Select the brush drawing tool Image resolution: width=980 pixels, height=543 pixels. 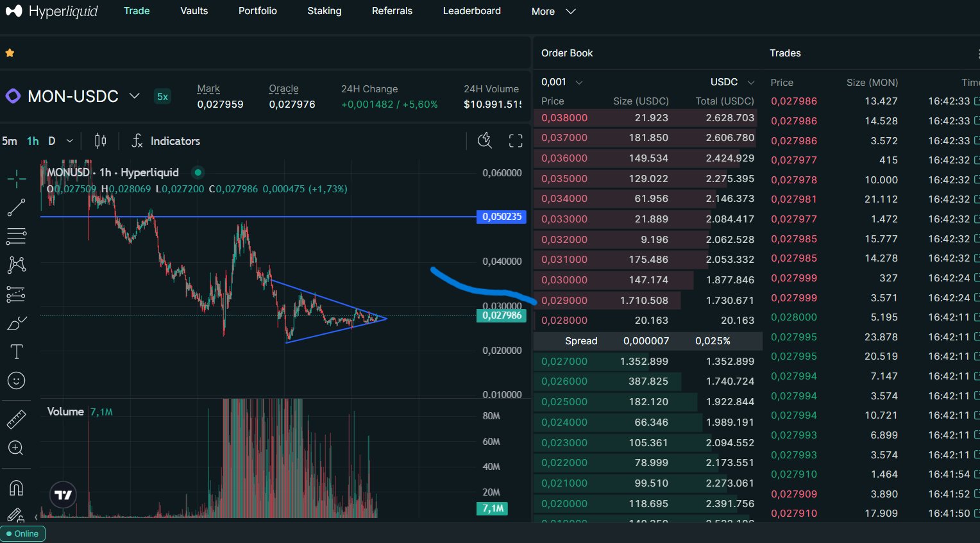tap(17, 323)
